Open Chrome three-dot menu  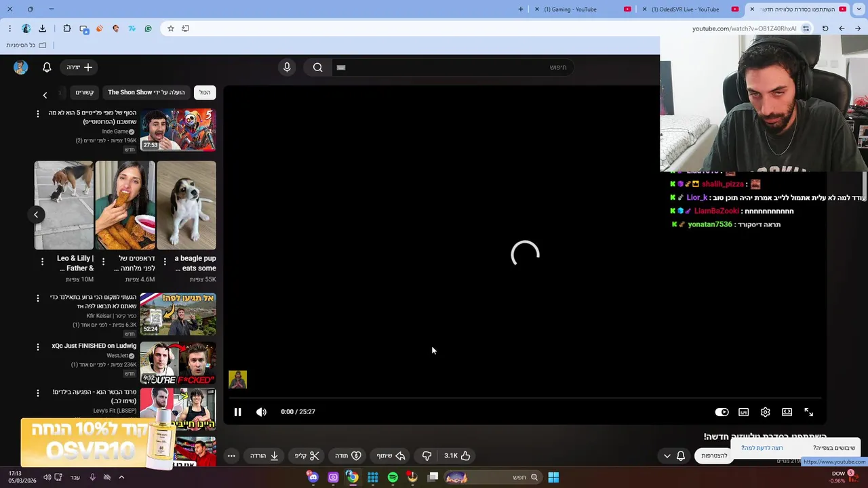pyautogui.click(x=9, y=28)
